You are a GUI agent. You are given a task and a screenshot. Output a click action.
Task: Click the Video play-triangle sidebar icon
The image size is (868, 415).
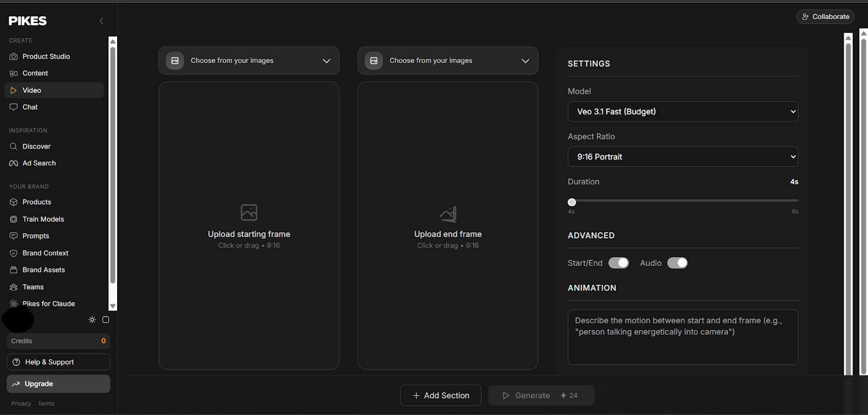pyautogui.click(x=14, y=90)
